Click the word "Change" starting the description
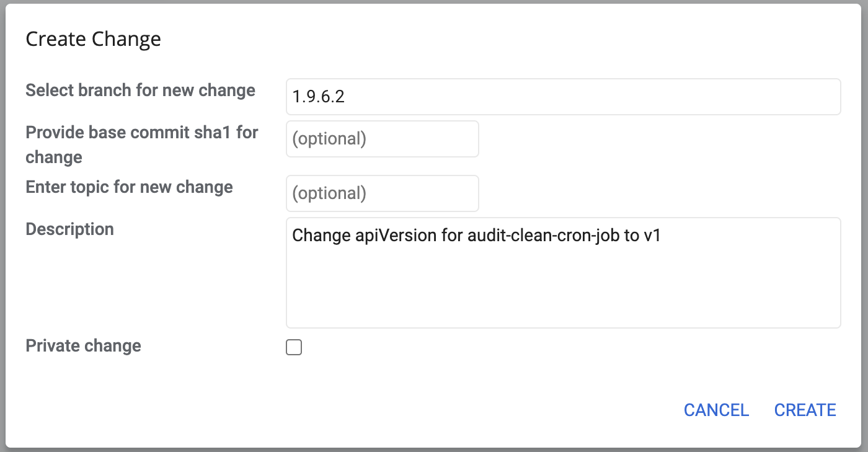Image resolution: width=868 pixels, height=452 pixels. coord(321,236)
